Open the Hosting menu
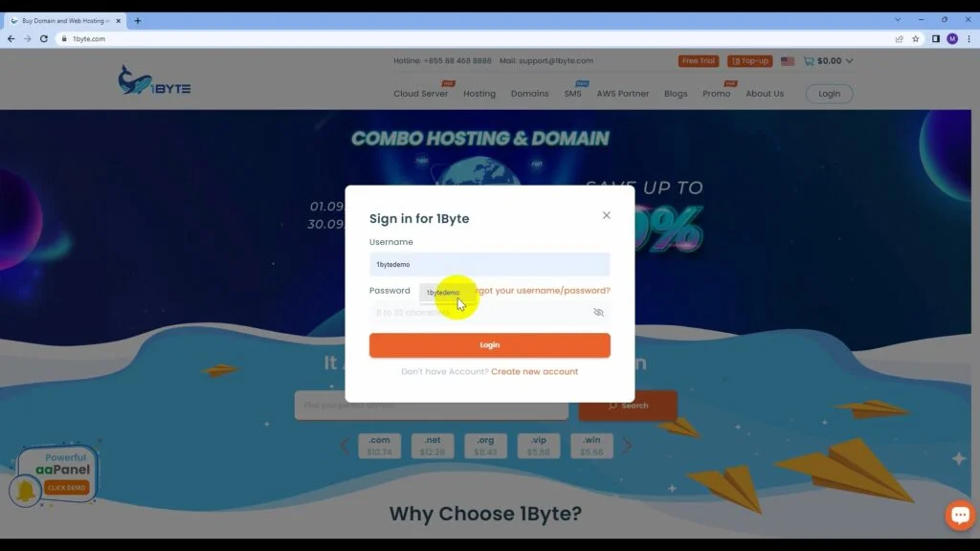 [x=479, y=94]
